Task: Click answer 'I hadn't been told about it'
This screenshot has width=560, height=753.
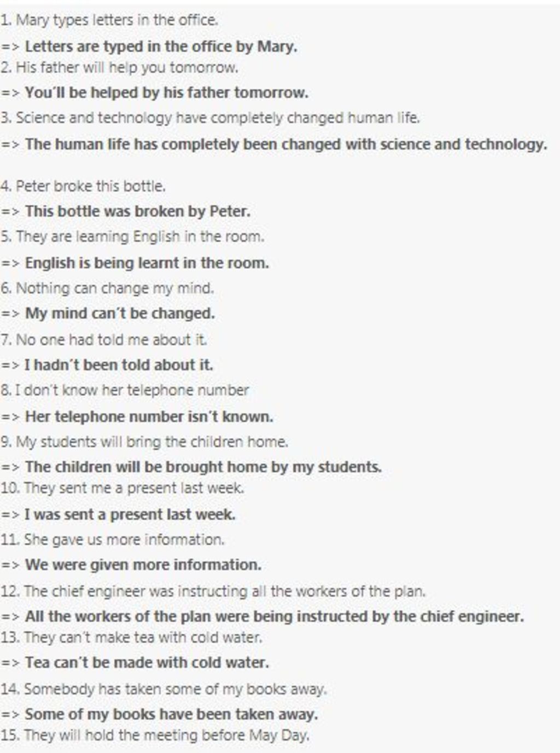Action: point(119,365)
